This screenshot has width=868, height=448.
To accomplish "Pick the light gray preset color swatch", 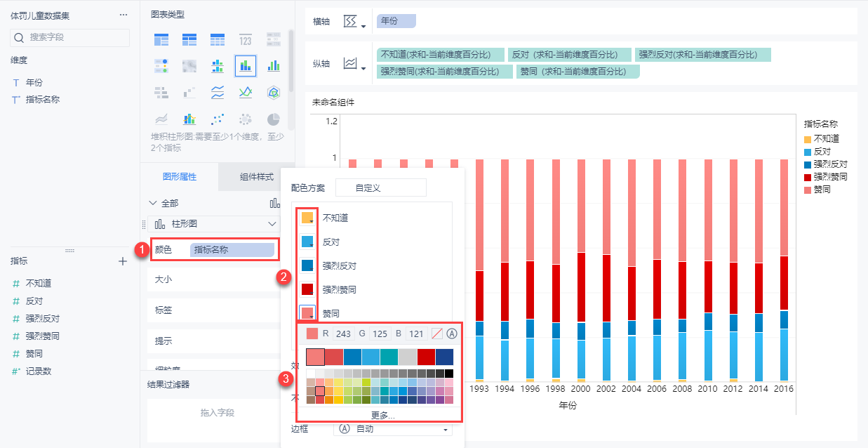I will 408,357.
